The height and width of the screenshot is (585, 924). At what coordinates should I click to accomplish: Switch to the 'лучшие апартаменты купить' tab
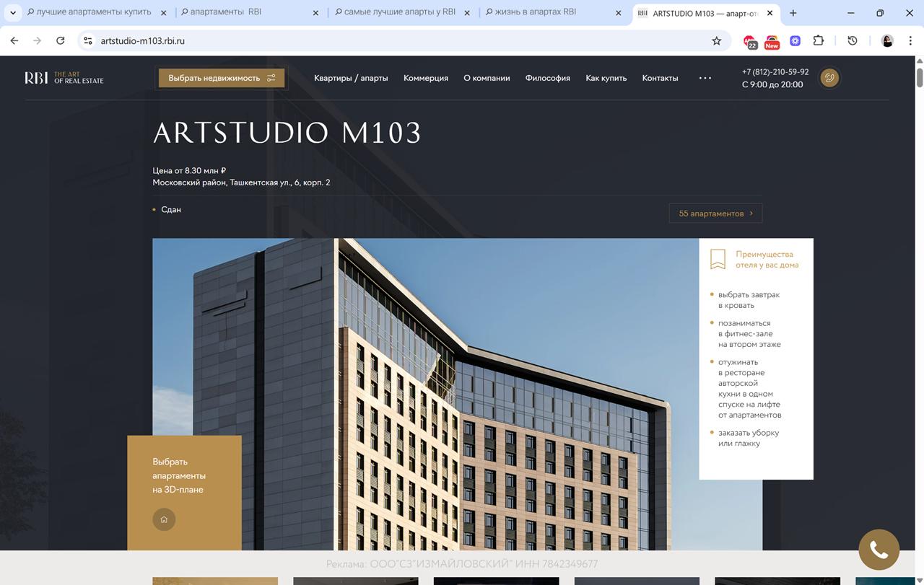pyautogui.click(x=94, y=12)
